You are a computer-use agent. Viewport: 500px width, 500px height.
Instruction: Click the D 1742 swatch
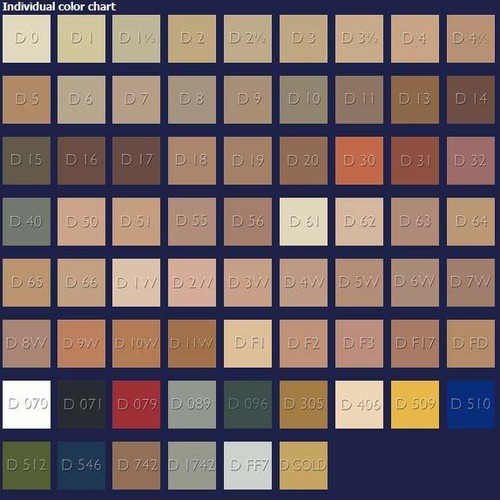[x=192, y=466]
